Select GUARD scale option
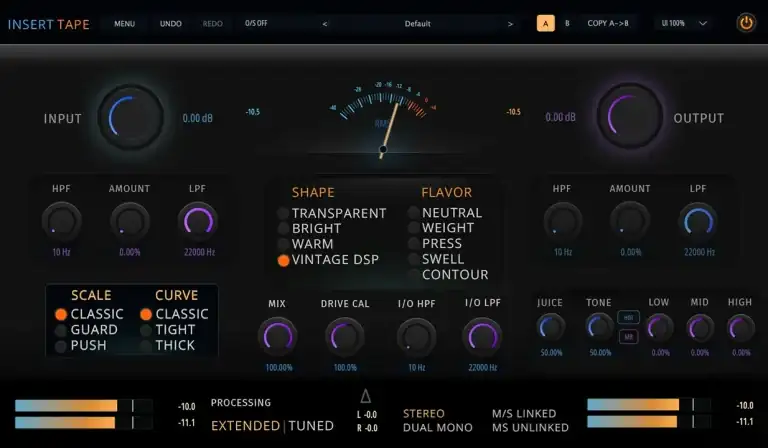 tap(87, 330)
